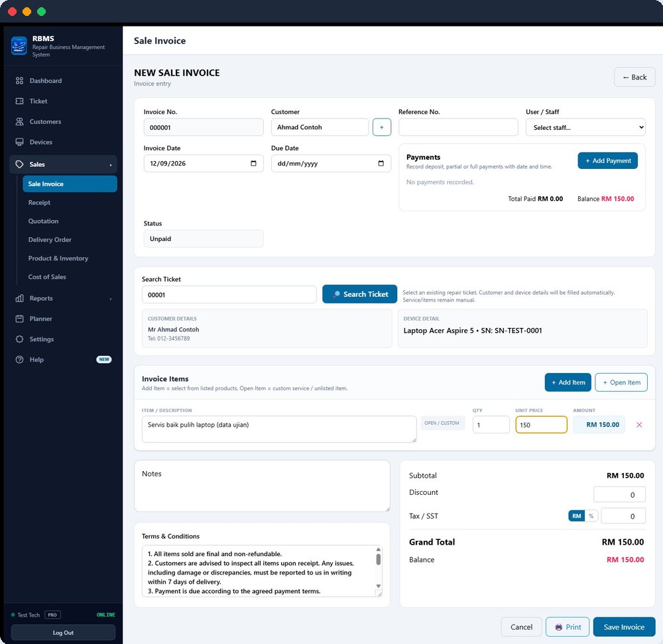Focus the Unit Price field
The height and width of the screenshot is (644, 663).
point(541,425)
